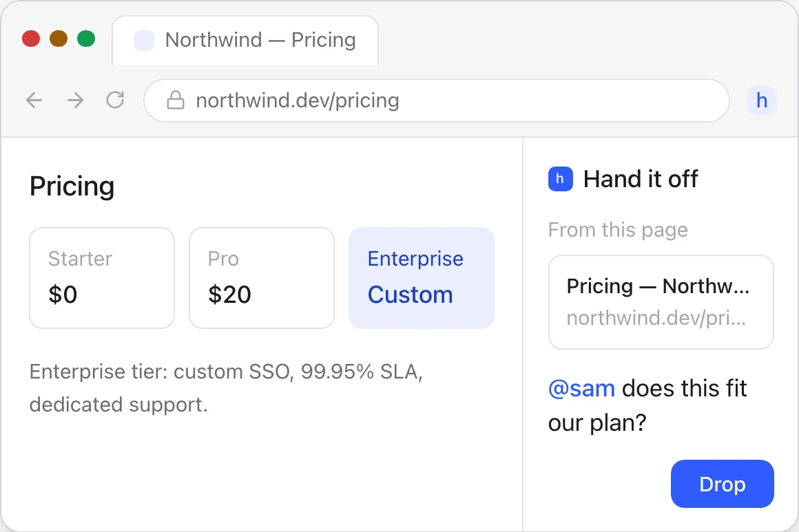The height and width of the screenshot is (532, 799).
Task: Select the Enterprise Custom plan card
Action: click(x=422, y=278)
